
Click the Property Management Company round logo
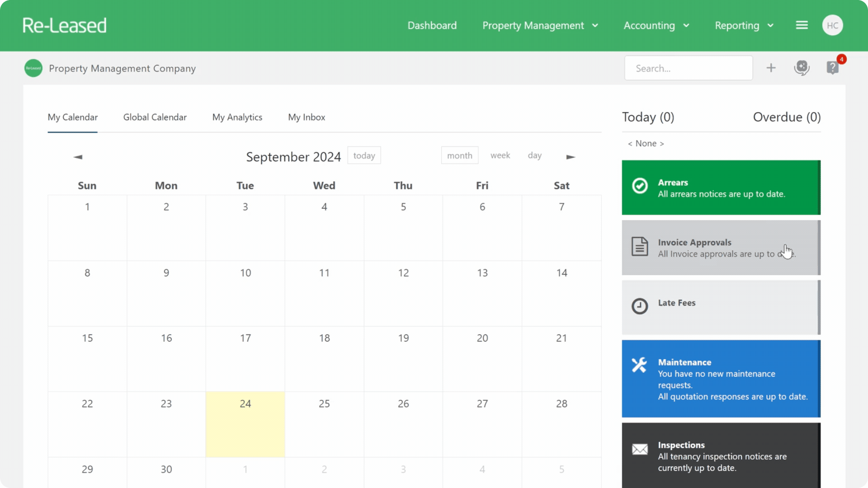(x=33, y=68)
